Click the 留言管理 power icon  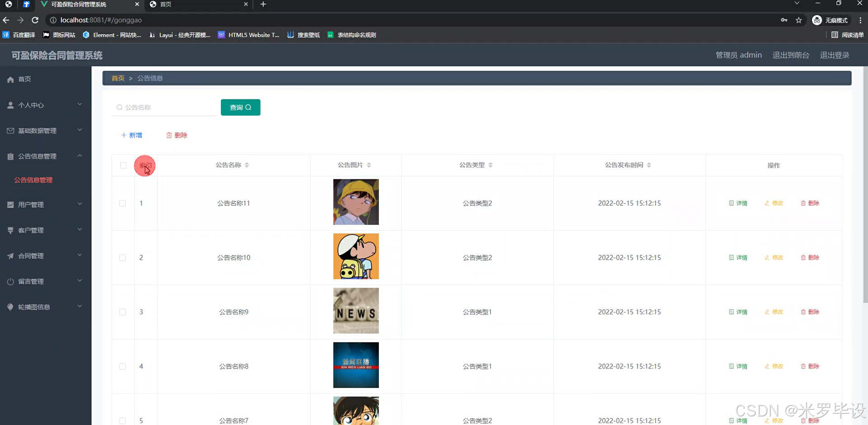coord(10,281)
